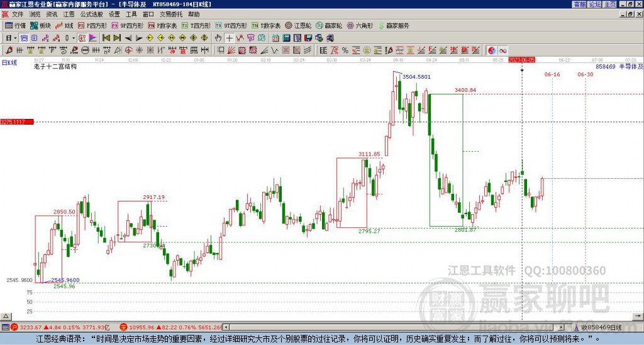
Task: Open the 工具 menu
Action: click(x=131, y=14)
